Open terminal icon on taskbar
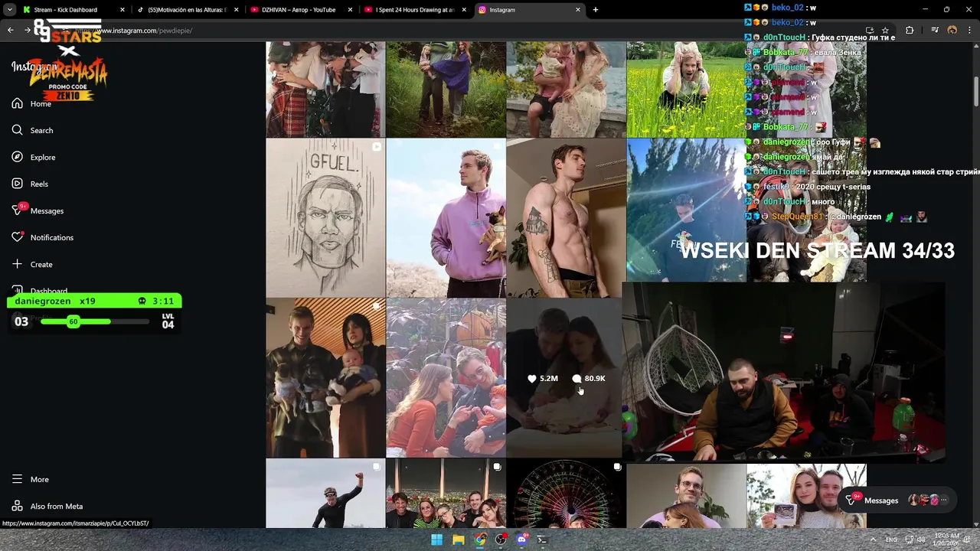 point(543,540)
